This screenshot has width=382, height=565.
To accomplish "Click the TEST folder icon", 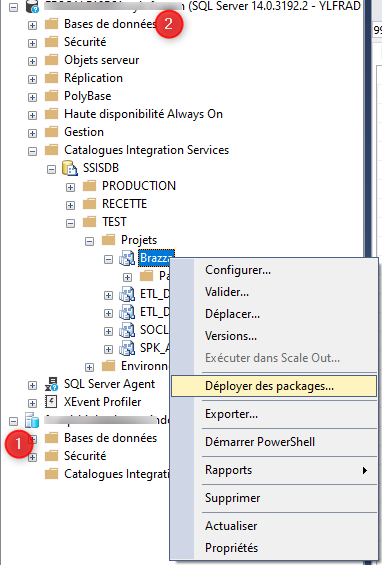I will [x=89, y=222].
